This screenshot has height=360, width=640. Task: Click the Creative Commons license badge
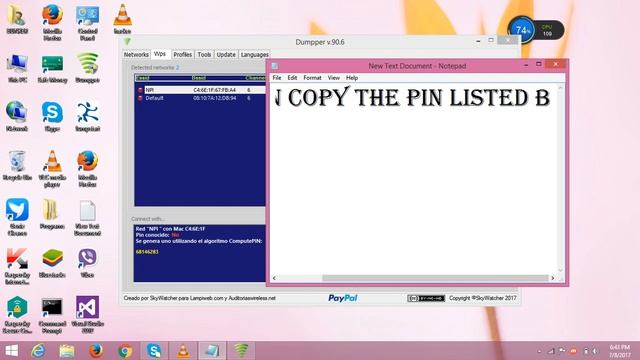coord(426,298)
